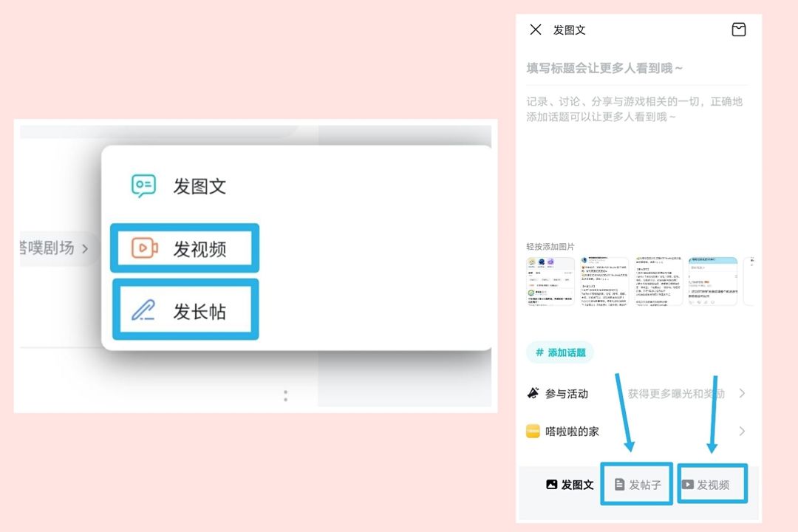This screenshot has width=798, height=532.
Task: Click the 发图文 speech bubble icon in popup
Action: coord(143,185)
